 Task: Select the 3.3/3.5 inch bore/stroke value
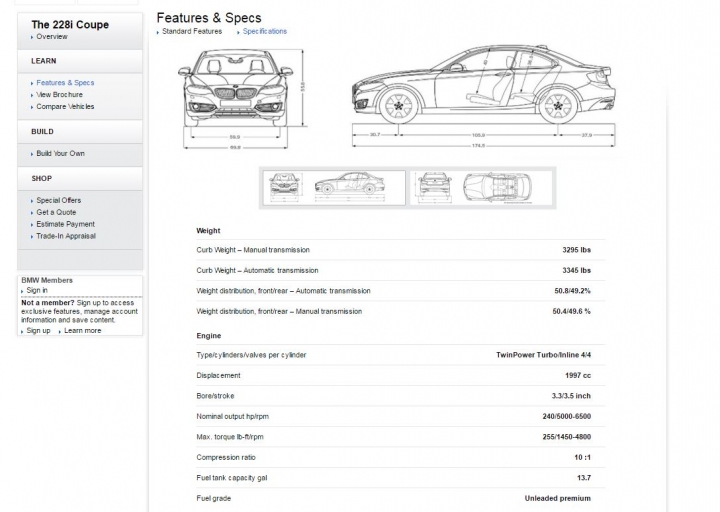coord(571,396)
